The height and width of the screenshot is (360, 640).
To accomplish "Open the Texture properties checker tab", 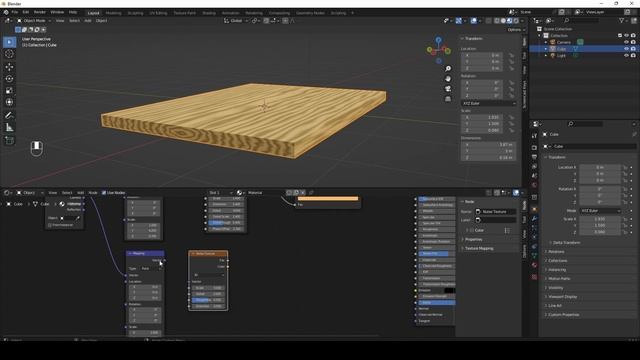I will pos(534,277).
